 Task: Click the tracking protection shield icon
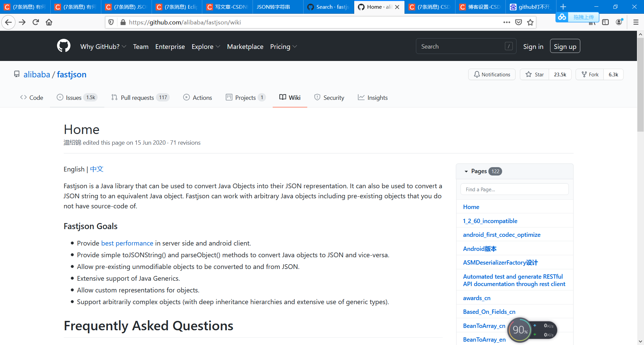click(111, 22)
